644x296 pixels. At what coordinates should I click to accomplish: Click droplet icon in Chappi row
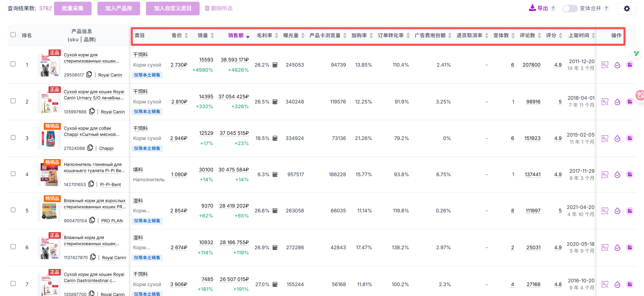pos(617,138)
